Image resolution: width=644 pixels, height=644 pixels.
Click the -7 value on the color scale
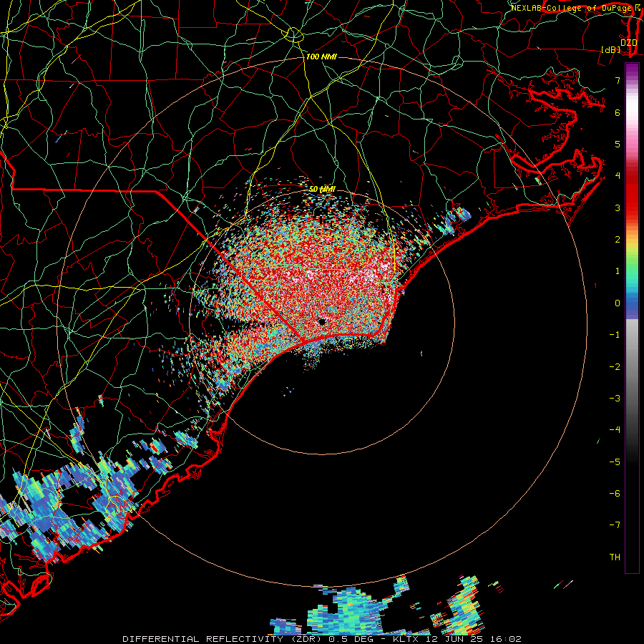(x=615, y=525)
